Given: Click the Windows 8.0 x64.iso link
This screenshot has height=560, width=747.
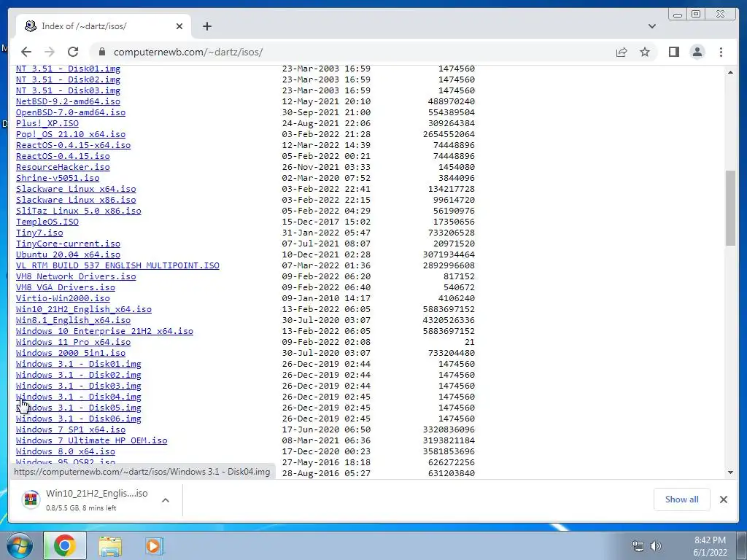Looking at the screenshot, I should tap(65, 452).
